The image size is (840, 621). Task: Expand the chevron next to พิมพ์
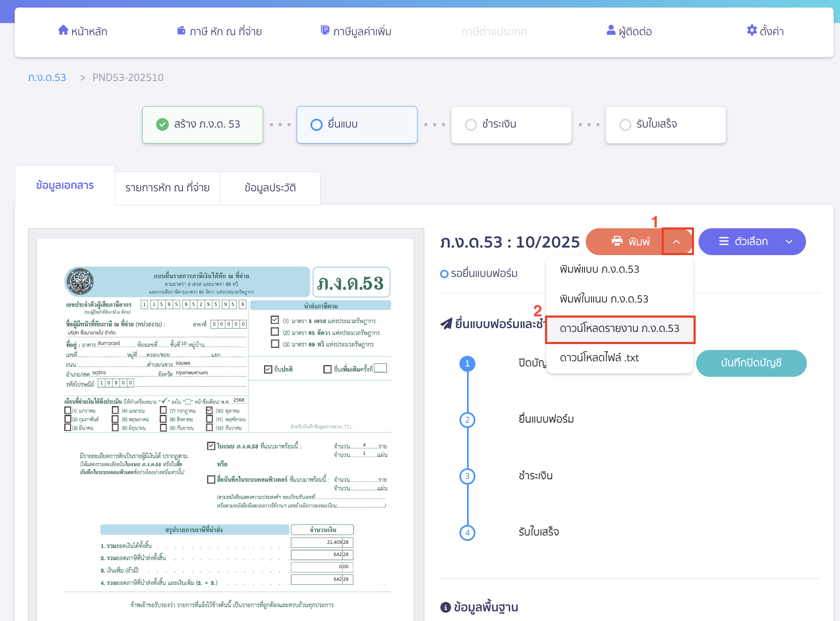(x=678, y=241)
